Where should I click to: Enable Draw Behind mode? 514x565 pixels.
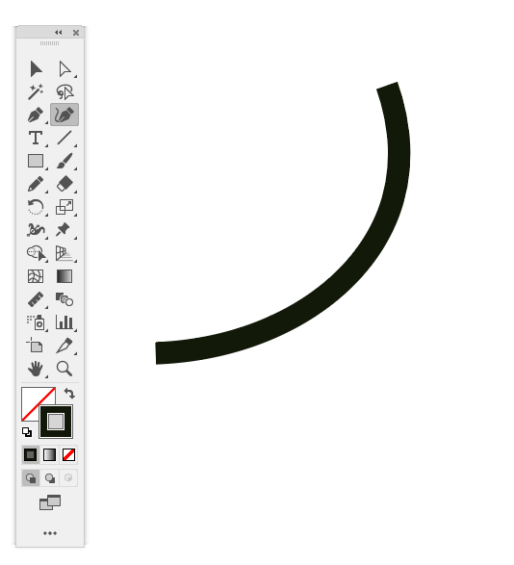(50, 478)
